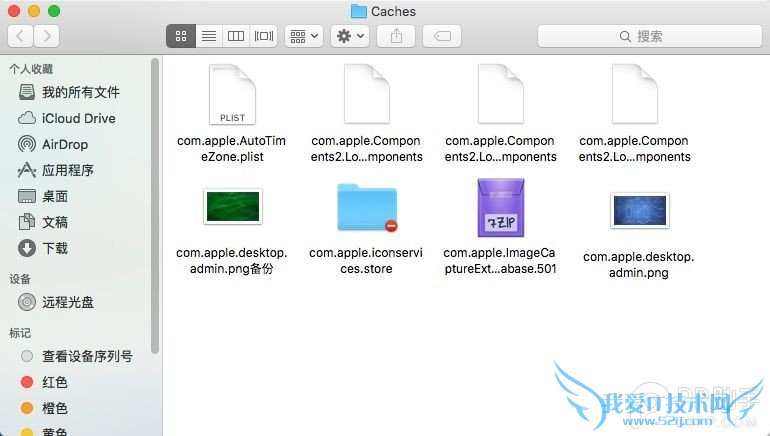Click the 桌面 desktop icon
Image resolution: width=770 pixels, height=436 pixels.
pos(27,196)
